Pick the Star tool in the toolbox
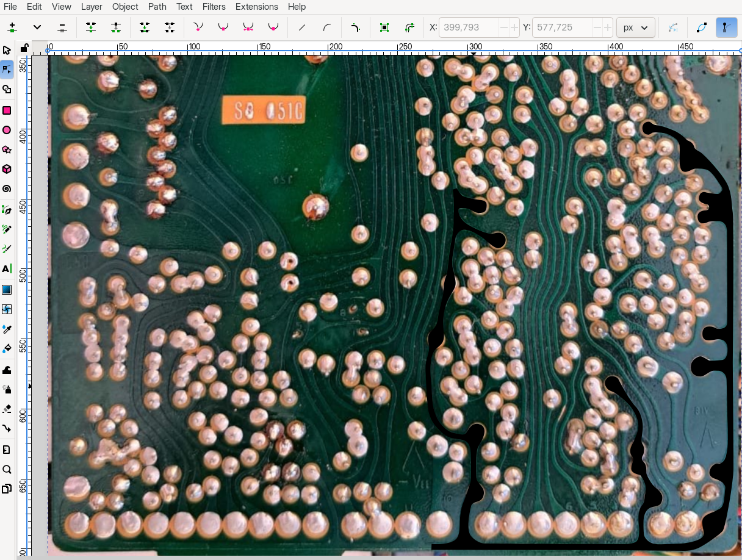 coord(7,149)
